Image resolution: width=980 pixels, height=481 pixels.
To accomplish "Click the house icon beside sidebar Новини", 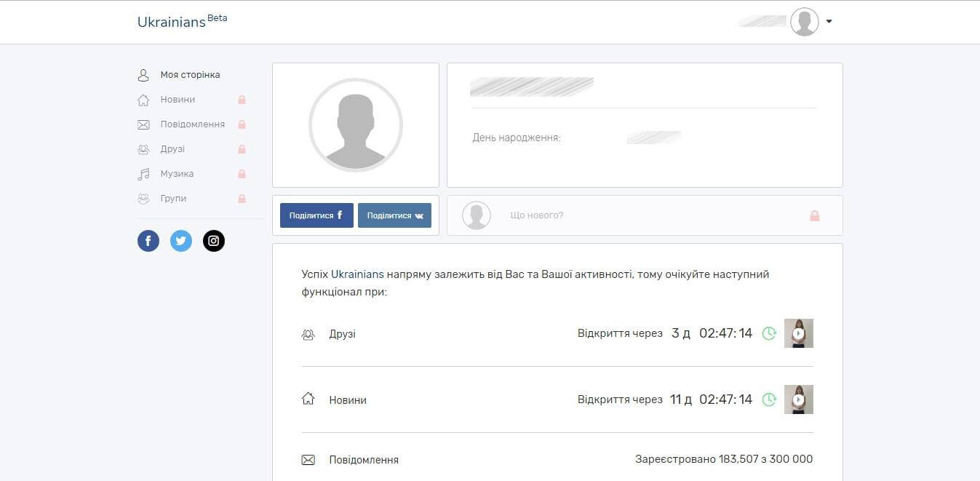I will pyautogui.click(x=143, y=100).
